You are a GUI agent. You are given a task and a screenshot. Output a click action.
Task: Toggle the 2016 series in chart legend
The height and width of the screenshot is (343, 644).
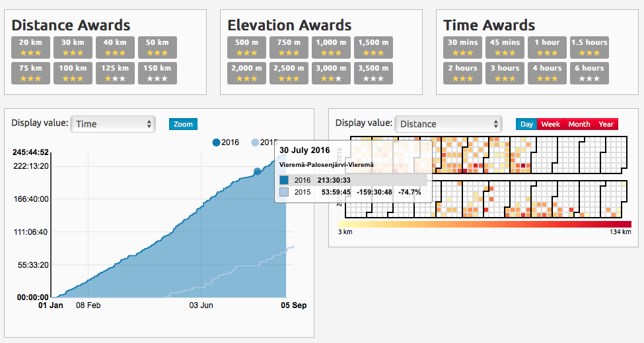[x=226, y=142]
